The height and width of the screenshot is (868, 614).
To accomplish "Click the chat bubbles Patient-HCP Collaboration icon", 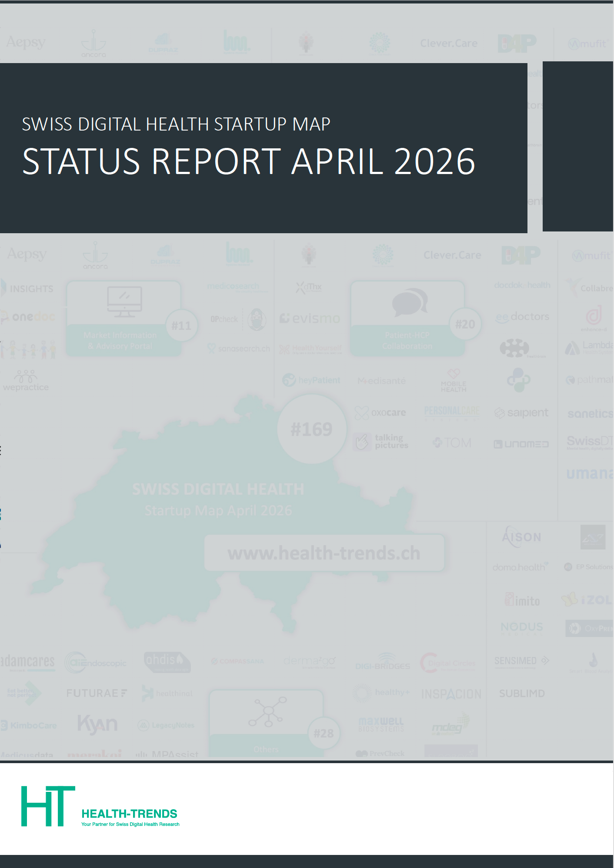I will 410,302.
